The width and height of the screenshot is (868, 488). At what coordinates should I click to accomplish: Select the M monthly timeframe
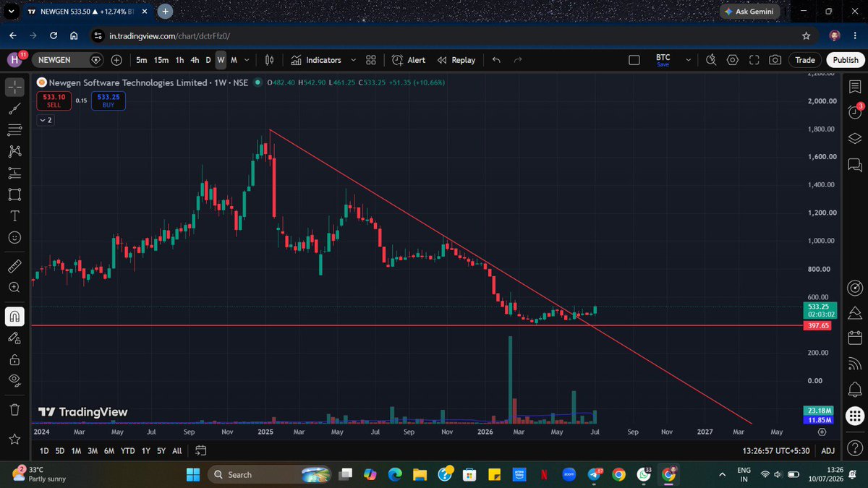coord(234,60)
